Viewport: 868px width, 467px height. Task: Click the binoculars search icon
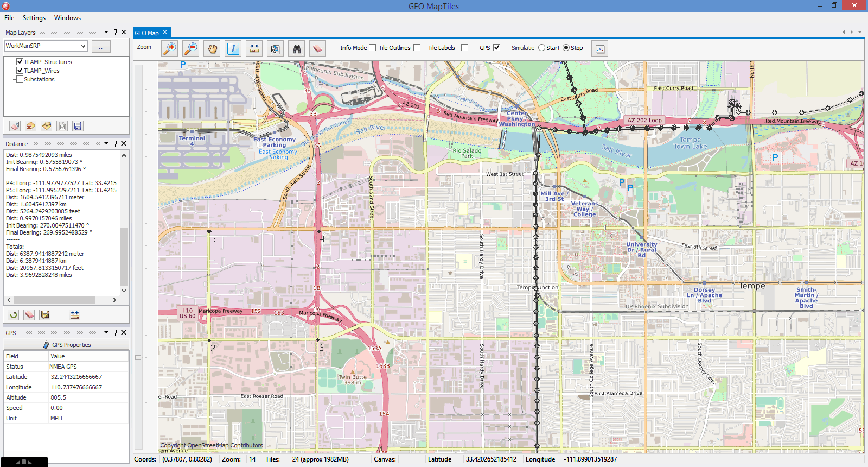point(297,49)
